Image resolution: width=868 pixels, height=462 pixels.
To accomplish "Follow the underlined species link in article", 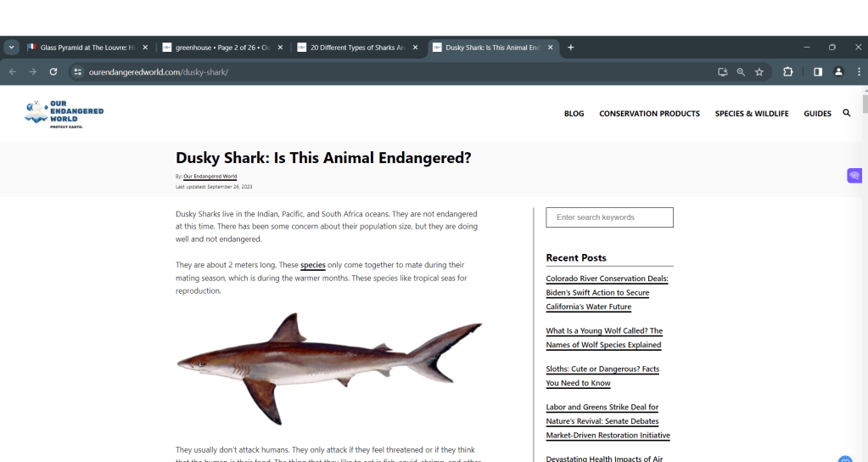I will coord(312,265).
